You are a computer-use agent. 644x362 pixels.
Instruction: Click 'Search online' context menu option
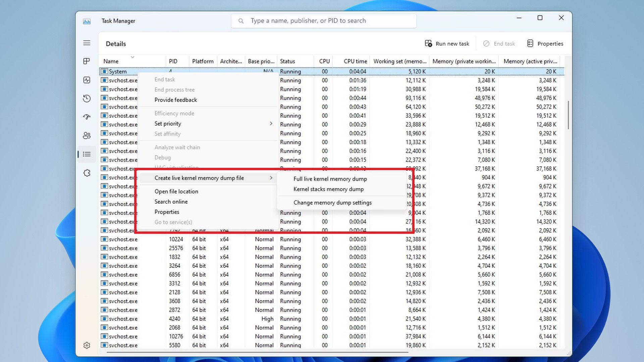pos(171,201)
